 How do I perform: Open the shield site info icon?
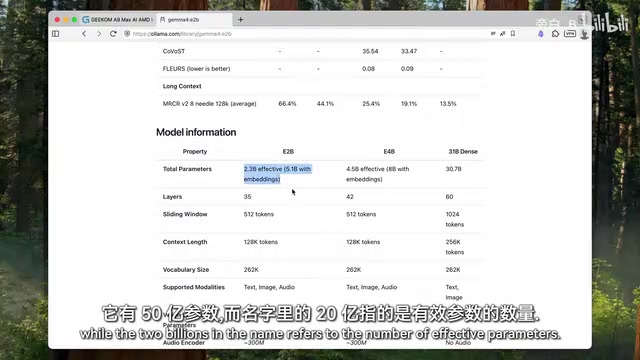[x=127, y=34]
